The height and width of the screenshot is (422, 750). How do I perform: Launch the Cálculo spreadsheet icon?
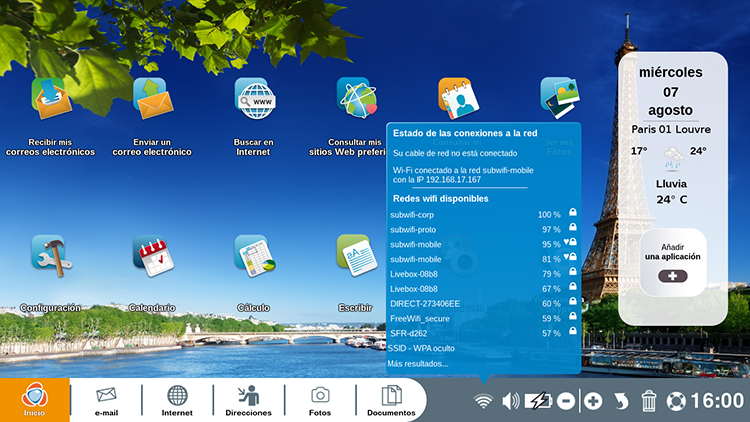253,257
